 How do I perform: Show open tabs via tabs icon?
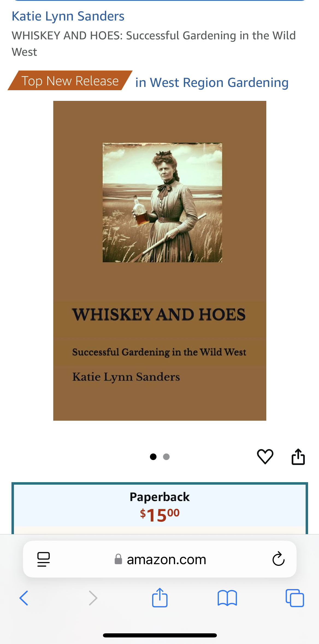point(295,598)
